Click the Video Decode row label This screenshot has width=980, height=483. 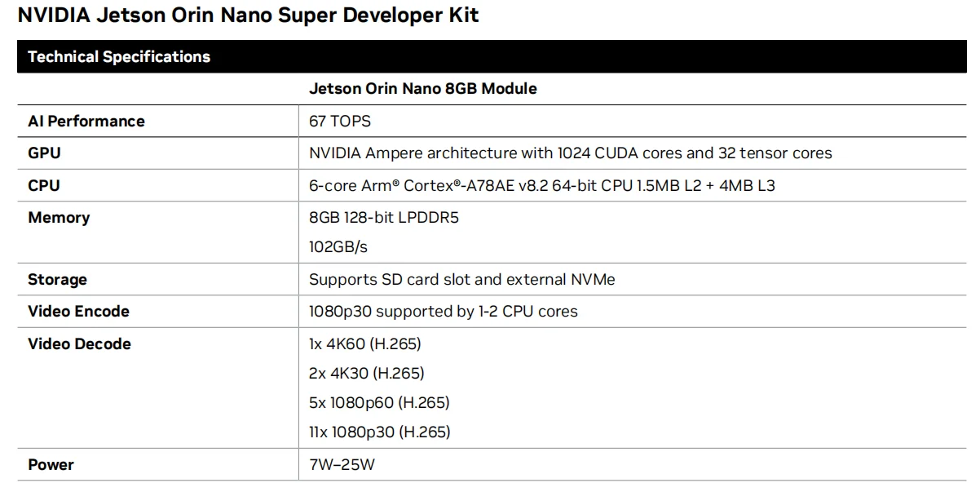pyautogui.click(x=79, y=343)
